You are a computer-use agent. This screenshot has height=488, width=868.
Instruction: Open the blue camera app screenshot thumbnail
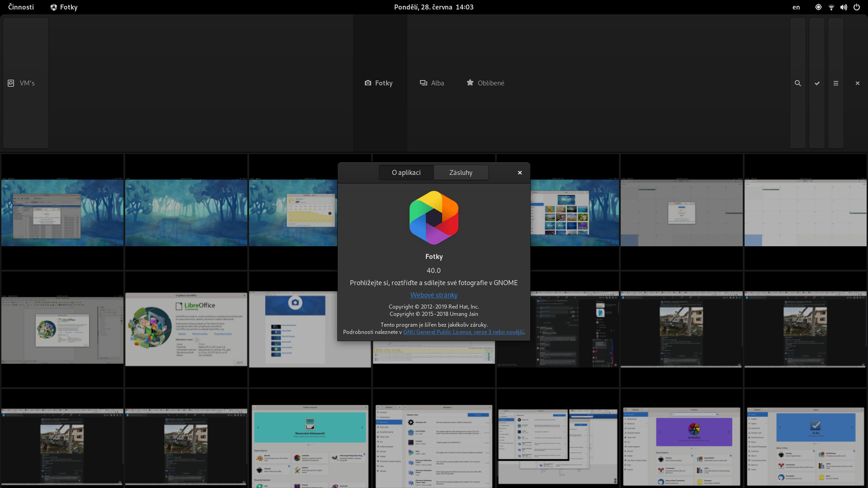coord(293,329)
